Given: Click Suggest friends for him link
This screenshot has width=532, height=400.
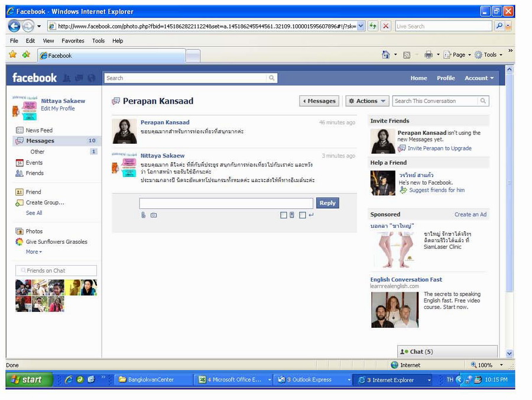Looking at the screenshot, I should [437, 190].
